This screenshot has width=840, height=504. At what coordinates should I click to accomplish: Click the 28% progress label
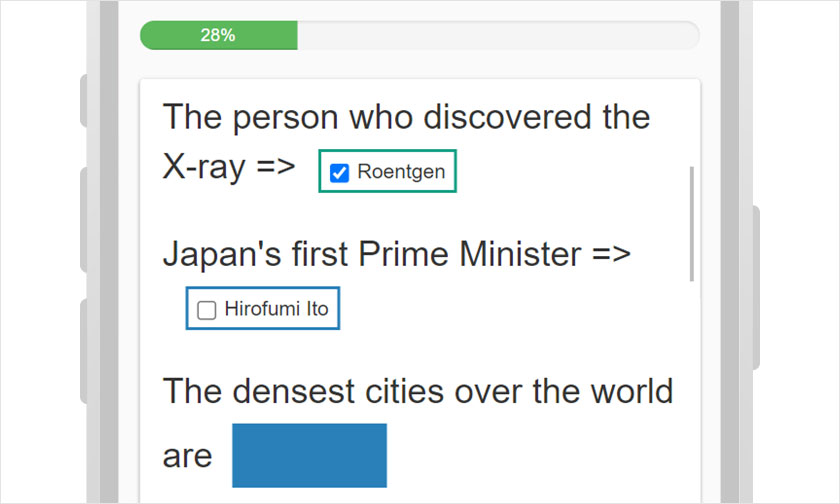[218, 35]
